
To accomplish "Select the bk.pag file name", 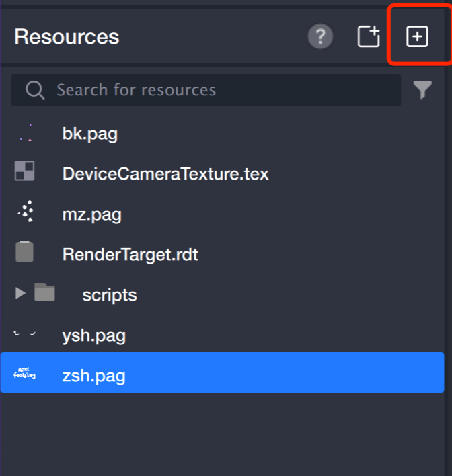I will point(89,134).
